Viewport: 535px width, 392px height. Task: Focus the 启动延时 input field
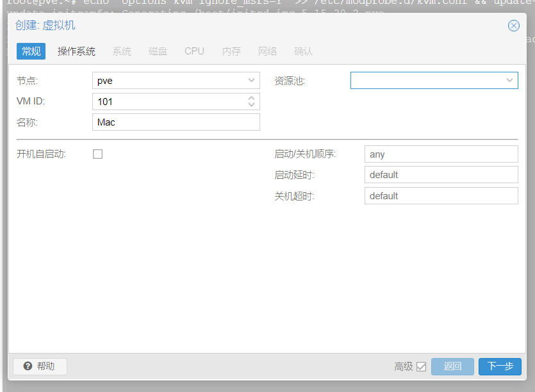(x=440, y=175)
